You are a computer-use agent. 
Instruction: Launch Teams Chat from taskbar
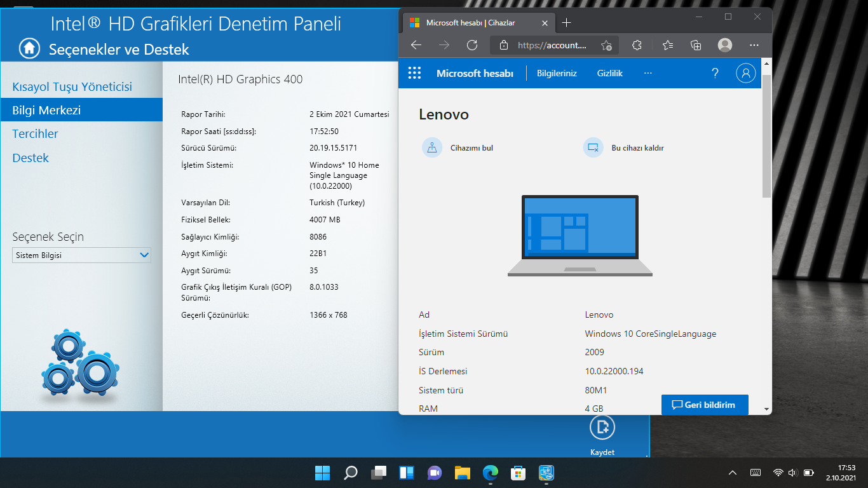435,473
